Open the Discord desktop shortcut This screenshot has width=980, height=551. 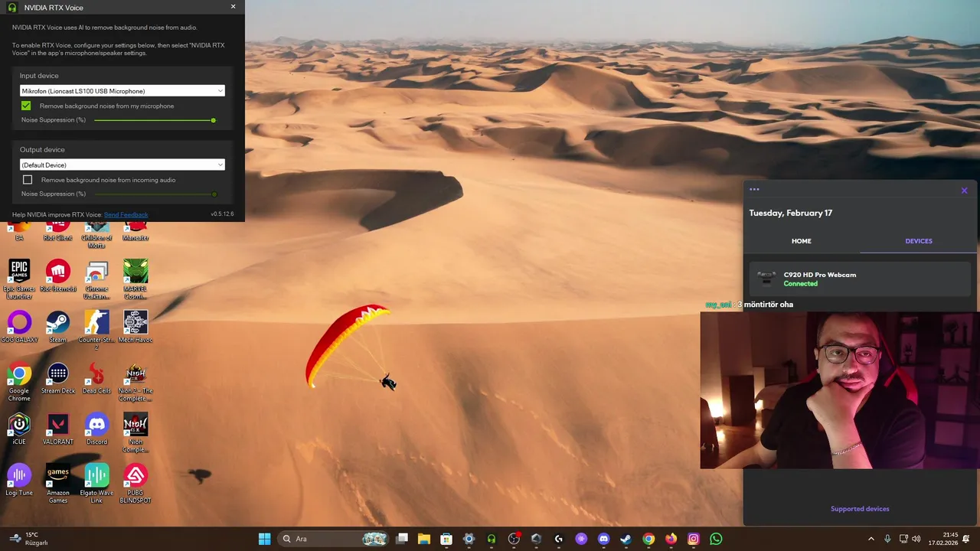click(x=96, y=429)
